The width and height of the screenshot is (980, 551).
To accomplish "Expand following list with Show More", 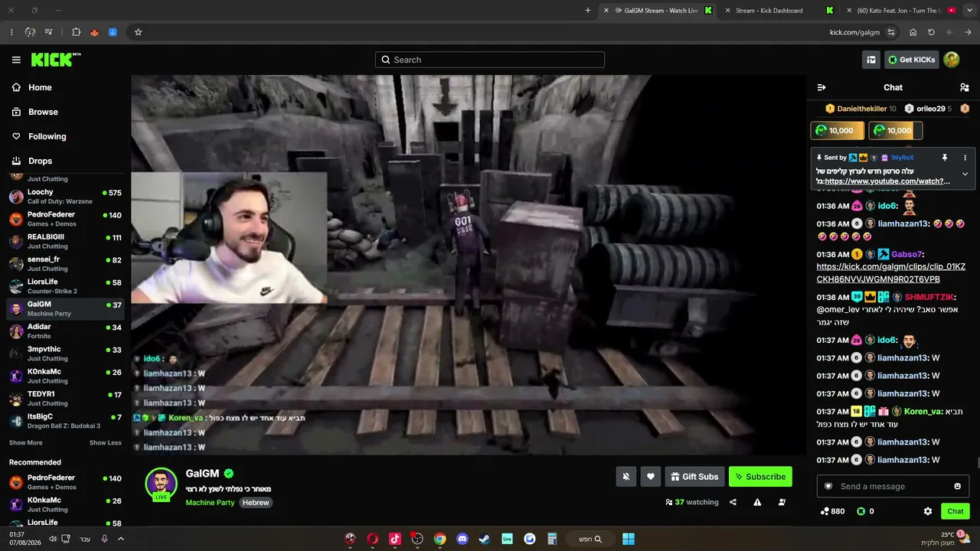I will pyautogui.click(x=26, y=443).
